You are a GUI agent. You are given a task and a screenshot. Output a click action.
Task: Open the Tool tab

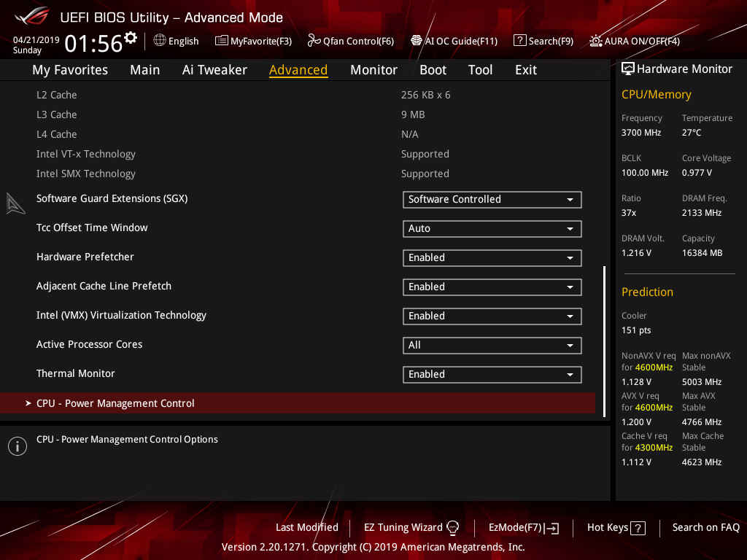(480, 70)
